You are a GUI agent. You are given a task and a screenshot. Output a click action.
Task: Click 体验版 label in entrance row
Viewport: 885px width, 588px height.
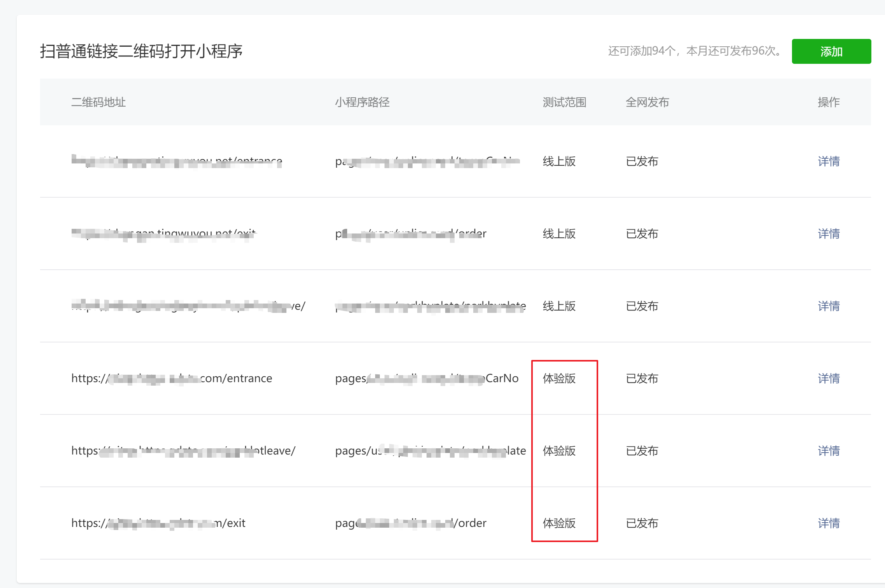[x=559, y=378]
